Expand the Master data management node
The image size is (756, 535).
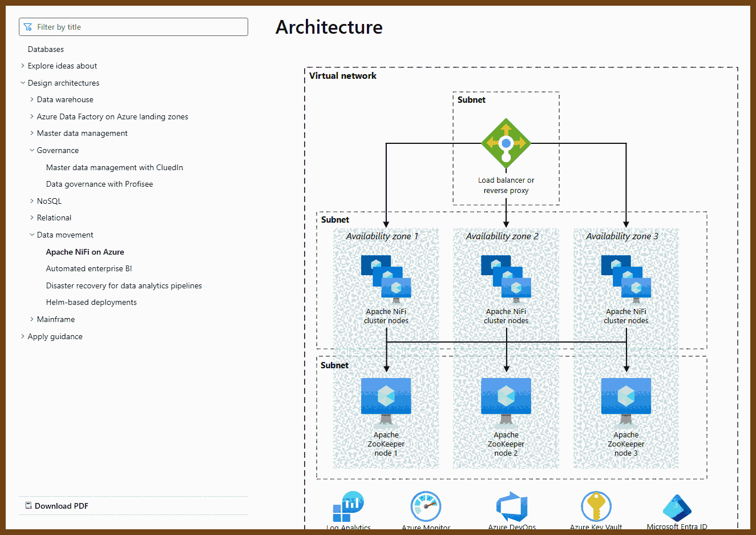click(x=32, y=133)
